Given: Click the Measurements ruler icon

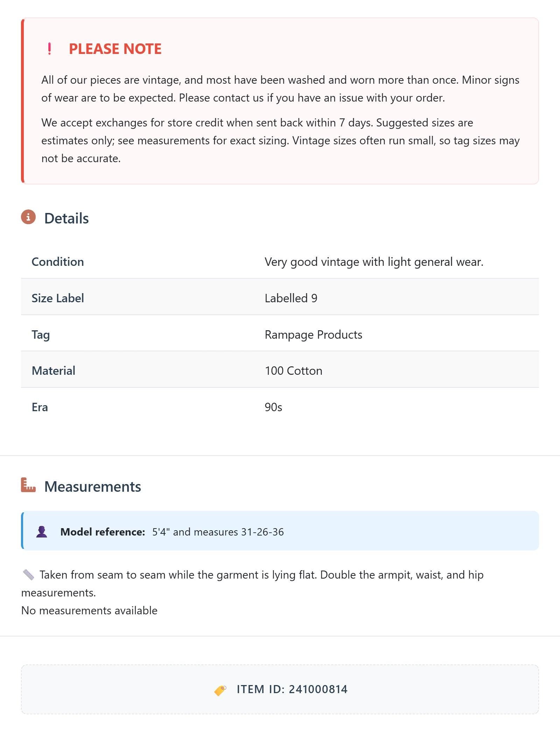Looking at the screenshot, I should click(28, 485).
